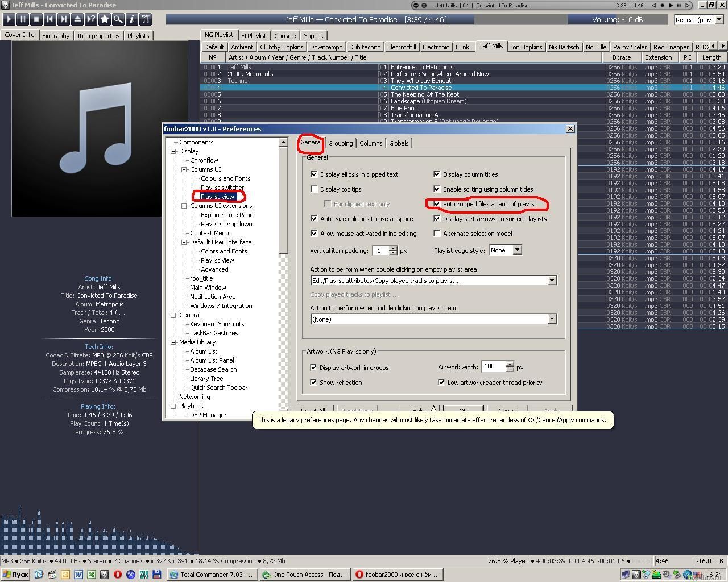Viewport: 728px width, 582px height.
Task: Adjust the Volume -16 dB slider bar
Action: 619,19
